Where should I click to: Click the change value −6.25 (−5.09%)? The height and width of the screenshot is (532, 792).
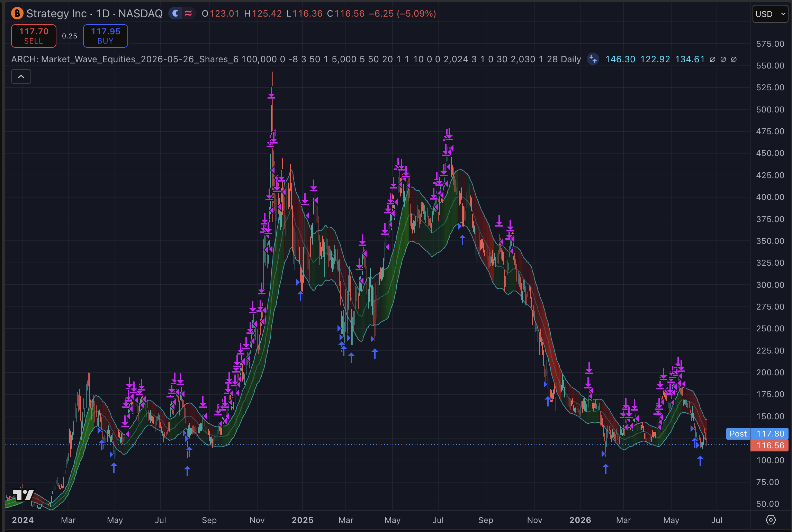[403, 13]
